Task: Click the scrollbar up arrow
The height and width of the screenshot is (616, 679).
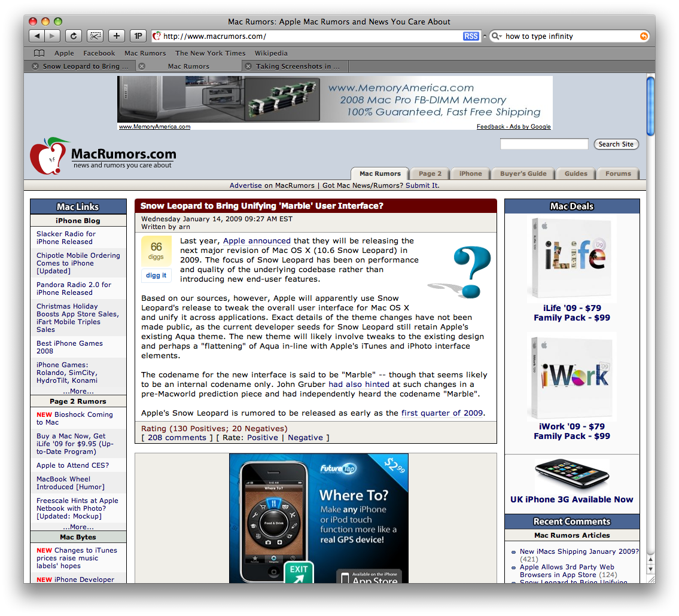Action: click(x=650, y=559)
